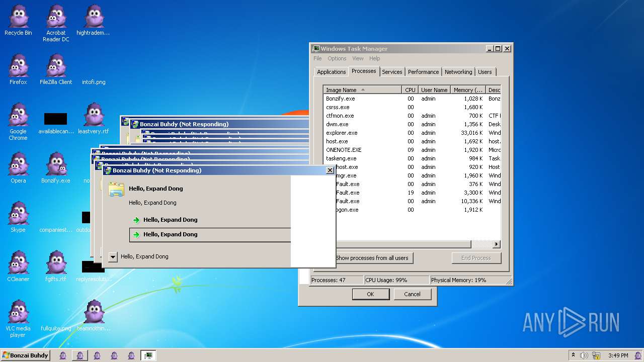Open the Skype desktop shortcut
644x362 pixels.
click(x=18, y=217)
